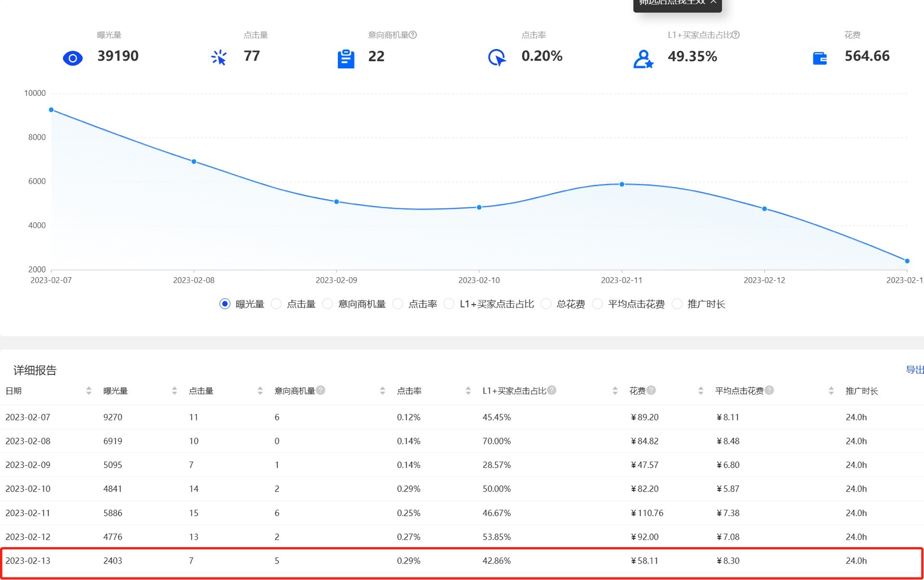924x580 pixels.
Task: Sort table by L1+买家点击占比 column arrows
Action: 615,391
